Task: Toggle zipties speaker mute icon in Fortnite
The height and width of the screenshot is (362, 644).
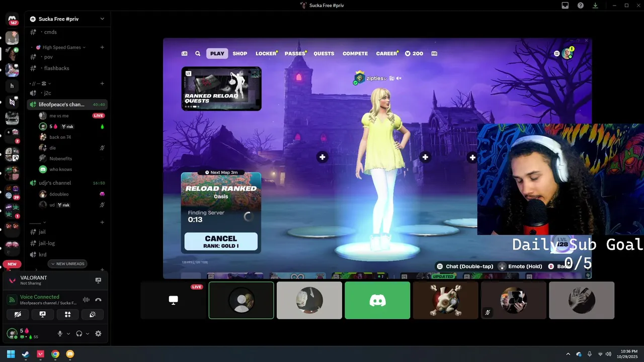Action: pos(399,78)
